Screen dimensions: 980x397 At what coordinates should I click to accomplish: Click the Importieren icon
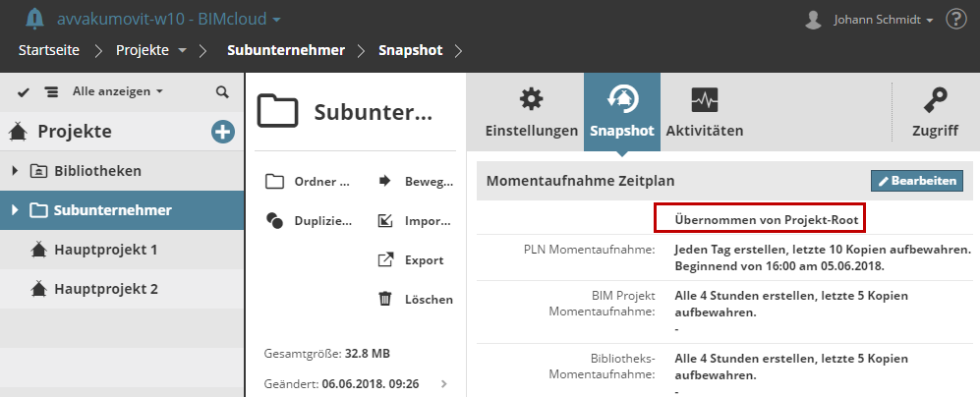pos(385,220)
